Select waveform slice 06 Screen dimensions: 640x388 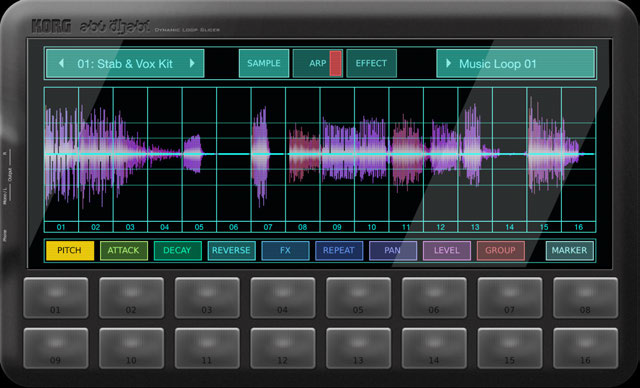click(233, 159)
